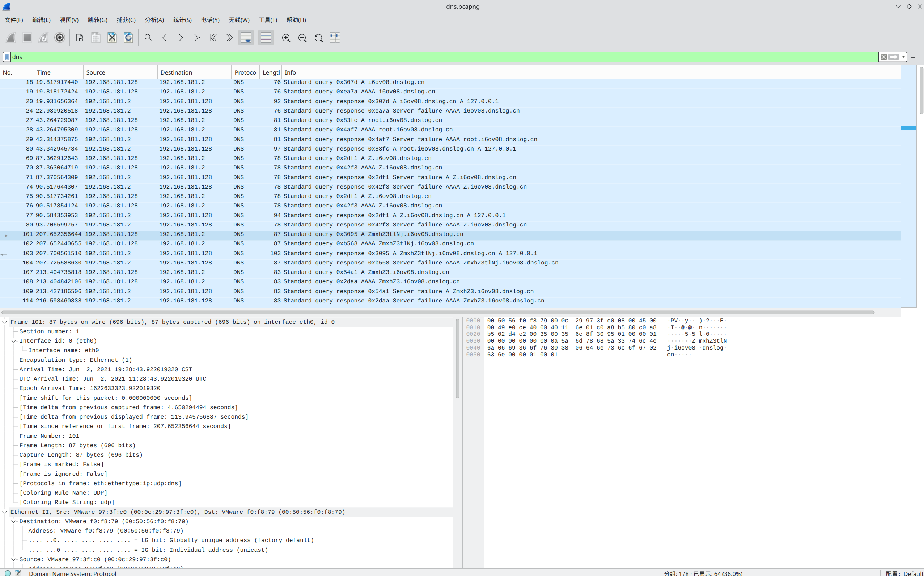This screenshot has height=576, width=924.
Task: Zoom in the packet text
Action: tap(286, 38)
